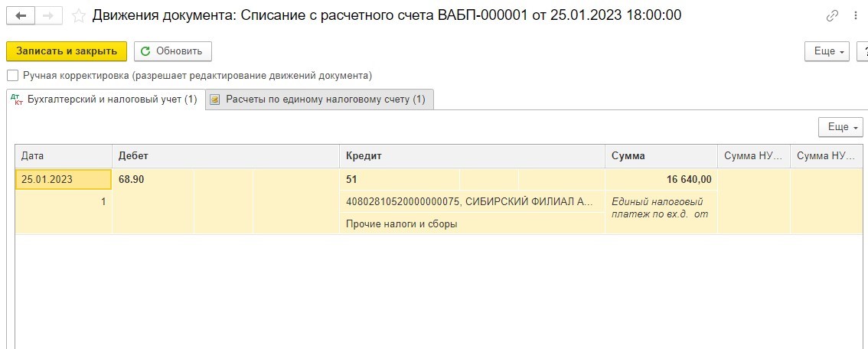Click the Сумма column header
Image resolution: width=868 pixels, height=349 pixels.
(661, 157)
